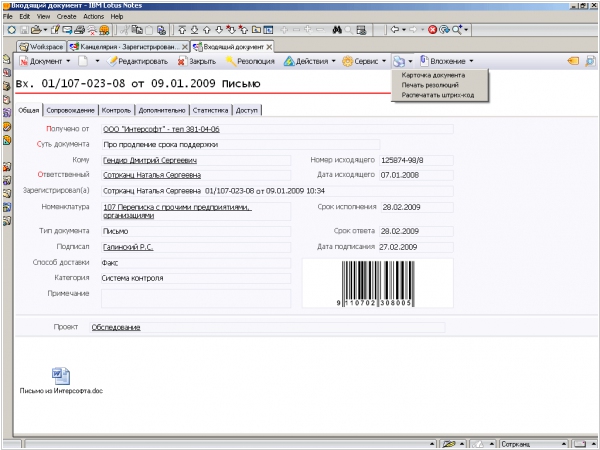Expand the Вложение dropdown menu

point(471,61)
